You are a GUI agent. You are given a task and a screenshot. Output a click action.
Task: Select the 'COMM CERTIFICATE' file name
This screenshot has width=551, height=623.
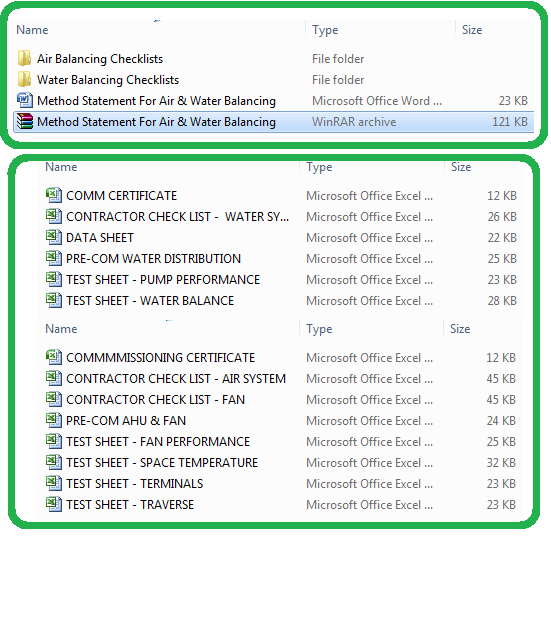122,195
